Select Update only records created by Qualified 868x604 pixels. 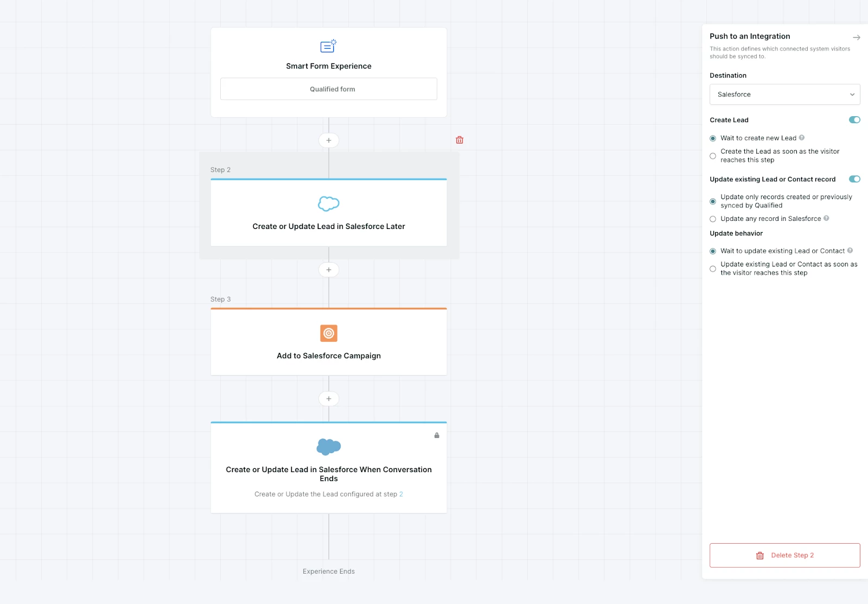[x=713, y=201]
